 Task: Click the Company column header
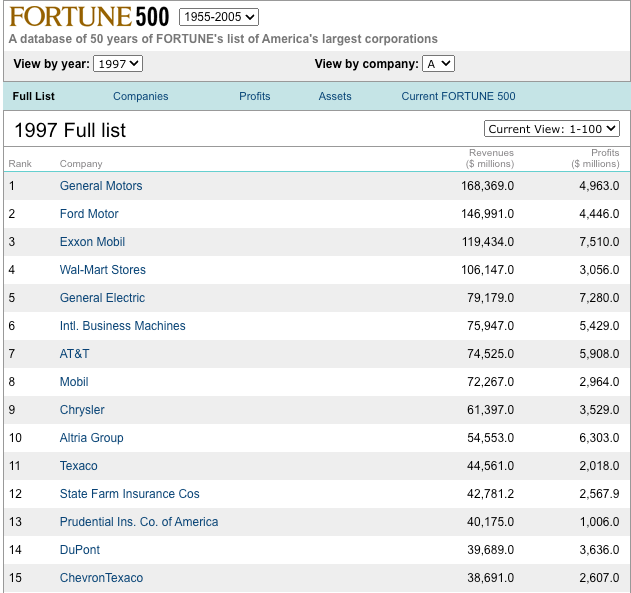coord(81,164)
